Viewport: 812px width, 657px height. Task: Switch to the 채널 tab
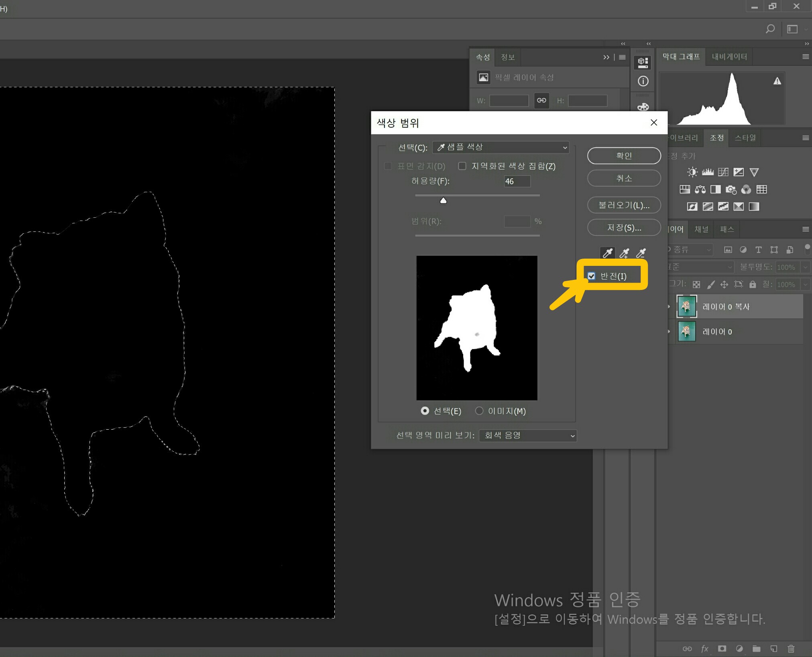tap(701, 229)
